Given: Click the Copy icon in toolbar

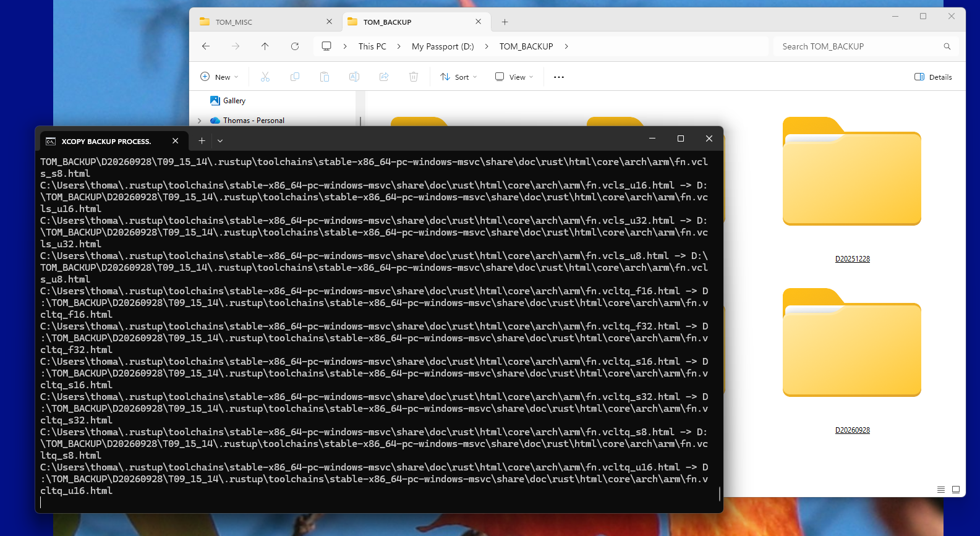Looking at the screenshot, I should tap(295, 77).
